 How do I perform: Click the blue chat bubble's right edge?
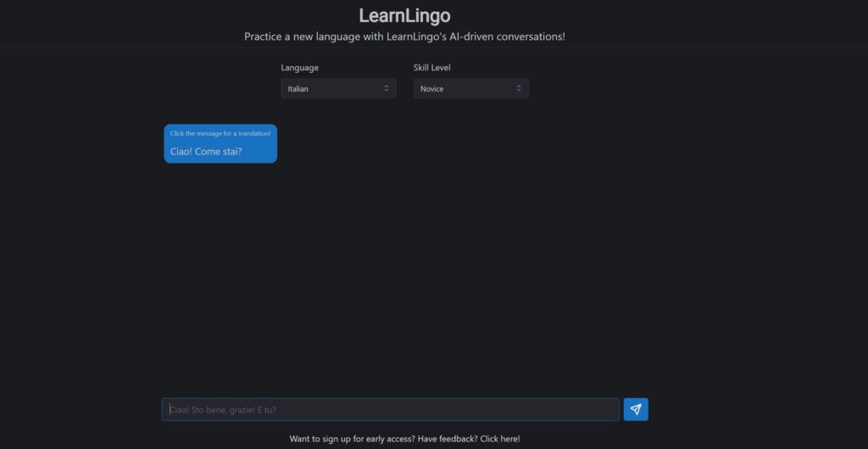(275, 144)
